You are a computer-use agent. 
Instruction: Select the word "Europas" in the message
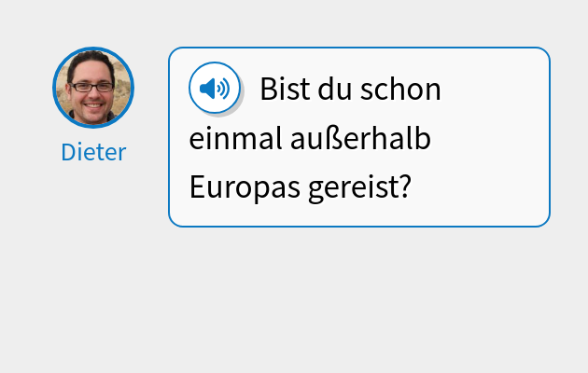point(242,187)
